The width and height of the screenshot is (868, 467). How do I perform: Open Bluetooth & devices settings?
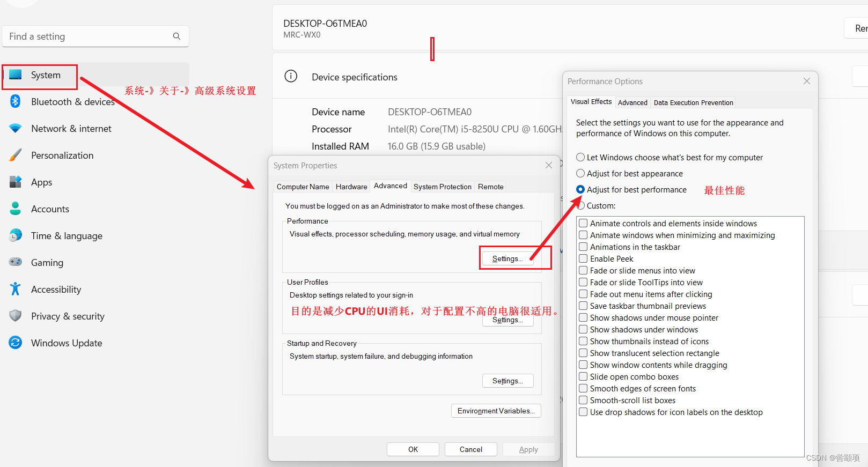click(95, 101)
